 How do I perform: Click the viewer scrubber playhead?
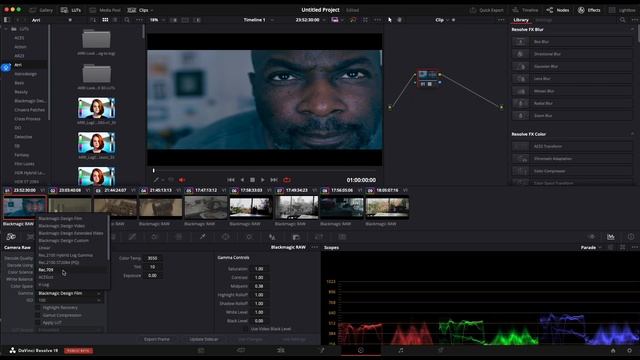pyautogui.click(x=153, y=171)
